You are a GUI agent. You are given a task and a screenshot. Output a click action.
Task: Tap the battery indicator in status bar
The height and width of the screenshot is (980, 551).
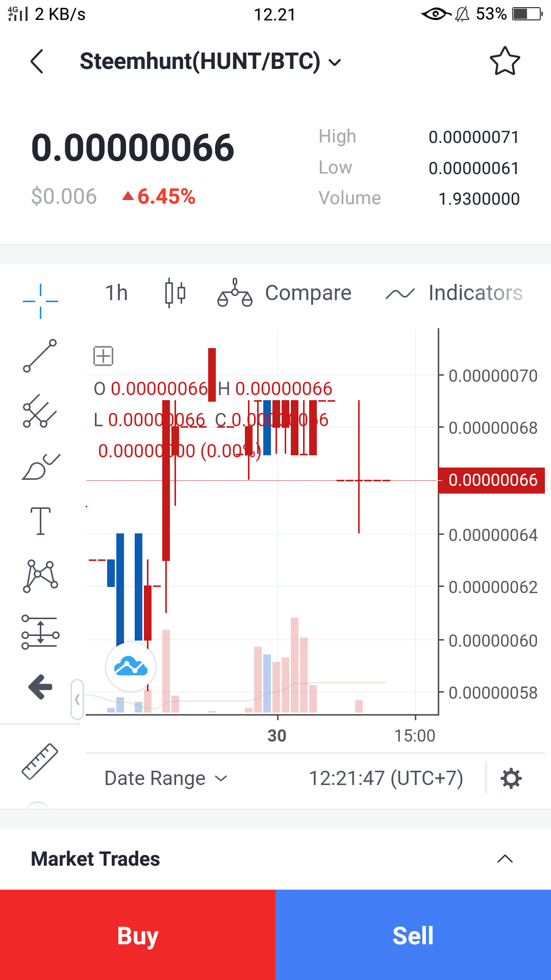[x=528, y=14]
